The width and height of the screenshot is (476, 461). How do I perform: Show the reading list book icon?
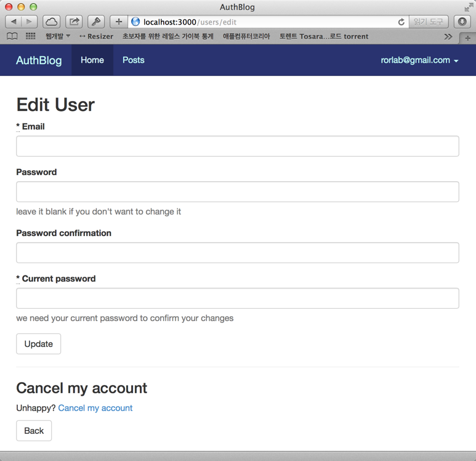coord(12,36)
